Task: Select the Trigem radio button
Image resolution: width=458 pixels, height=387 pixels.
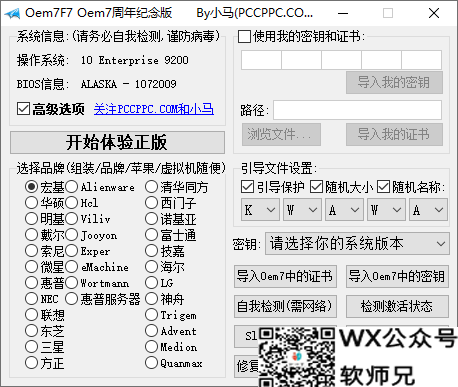Action: [x=151, y=314]
